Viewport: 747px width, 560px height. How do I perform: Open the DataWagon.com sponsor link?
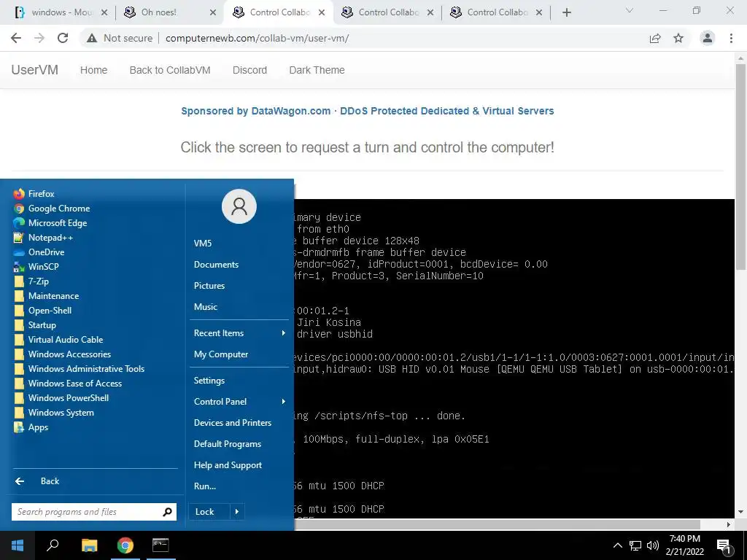point(368,111)
